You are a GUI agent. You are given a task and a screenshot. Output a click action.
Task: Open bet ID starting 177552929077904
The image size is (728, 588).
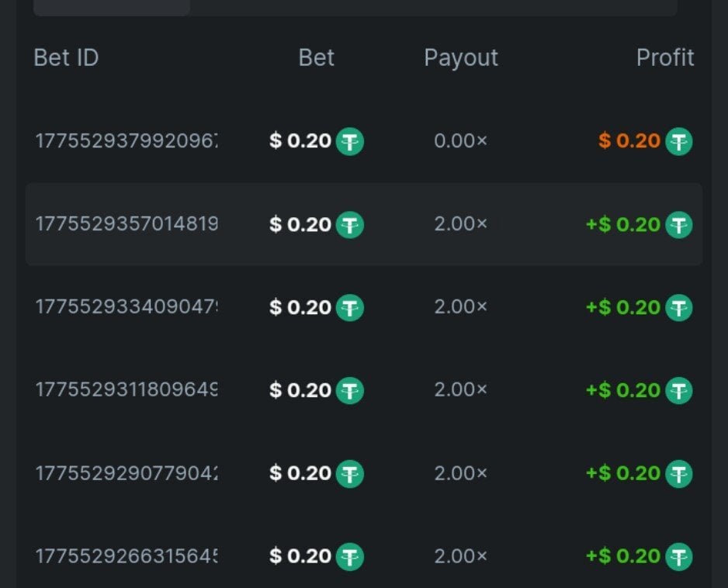[127, 473]
